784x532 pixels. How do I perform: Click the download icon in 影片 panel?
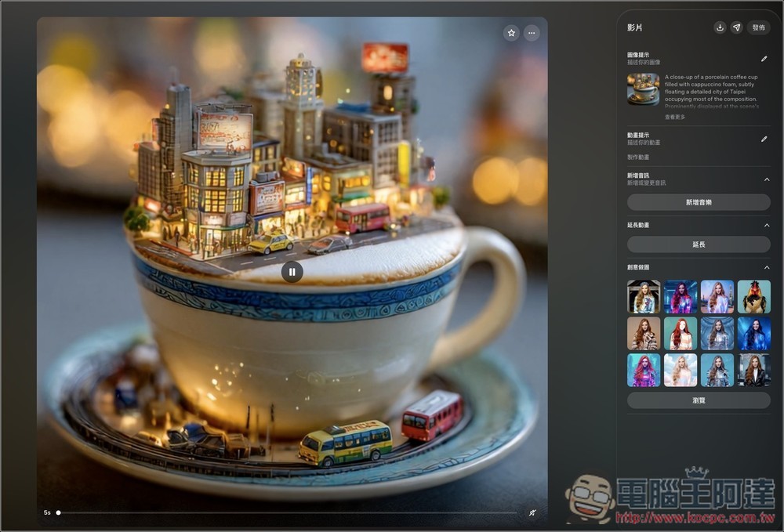click(x=720, y=27)
